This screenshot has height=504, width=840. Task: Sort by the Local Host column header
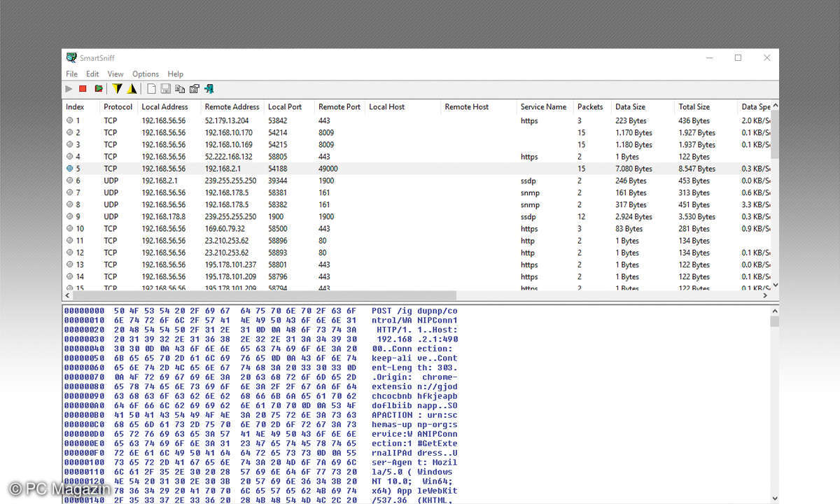tap(402, 107)
